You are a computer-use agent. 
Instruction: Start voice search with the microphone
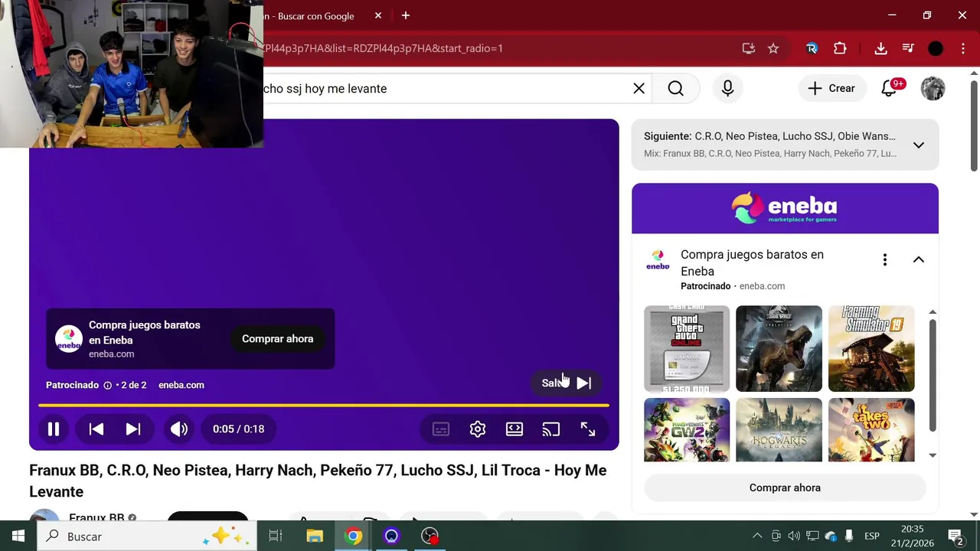coord(727,89)
